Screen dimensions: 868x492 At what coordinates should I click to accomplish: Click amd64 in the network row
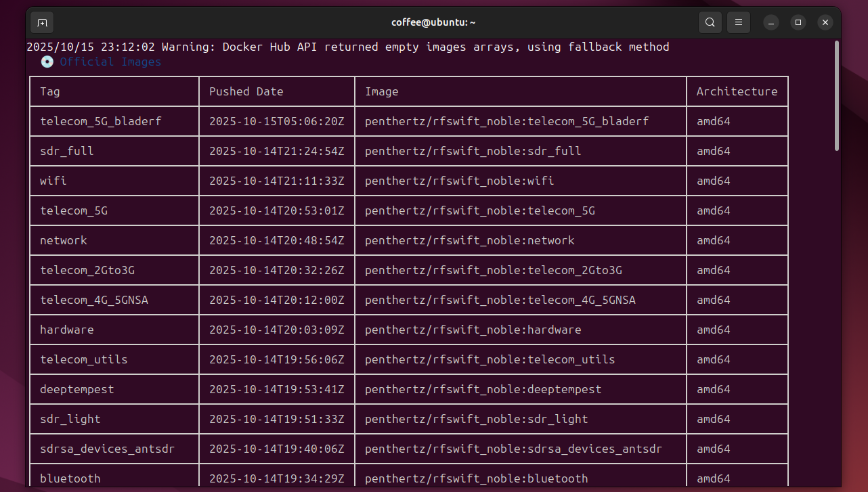pos(714,240)
